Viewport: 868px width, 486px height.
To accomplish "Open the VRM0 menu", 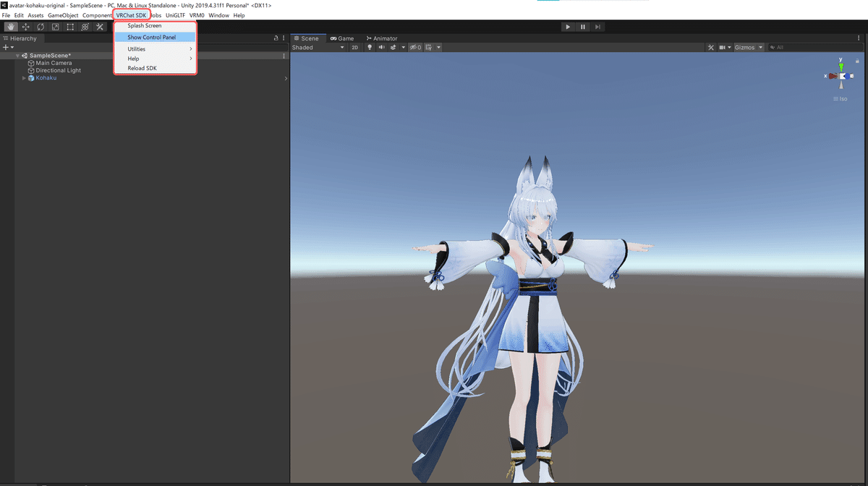I will pyautogui.click(x=197, y=15).
